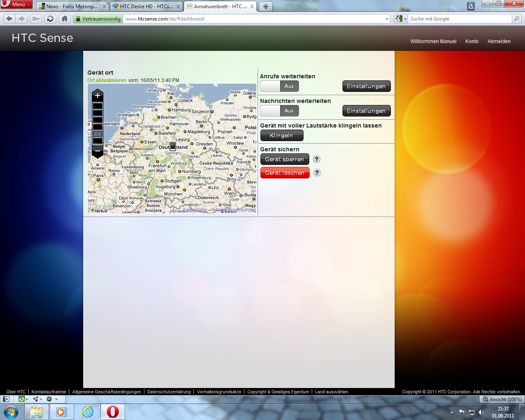Show hidden system tray icons

click(452, 412)
